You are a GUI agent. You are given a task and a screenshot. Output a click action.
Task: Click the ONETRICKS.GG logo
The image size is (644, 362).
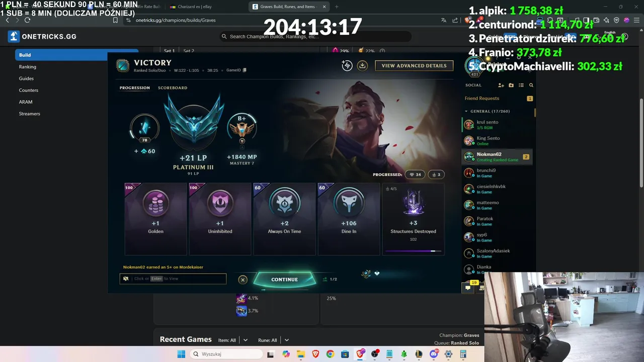pos(42,37)
